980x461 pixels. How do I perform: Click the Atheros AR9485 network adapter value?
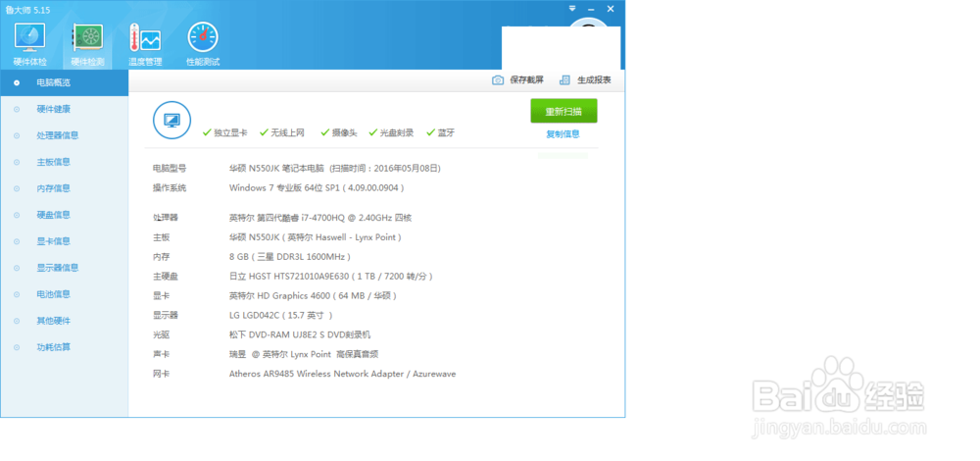[342, 374]
